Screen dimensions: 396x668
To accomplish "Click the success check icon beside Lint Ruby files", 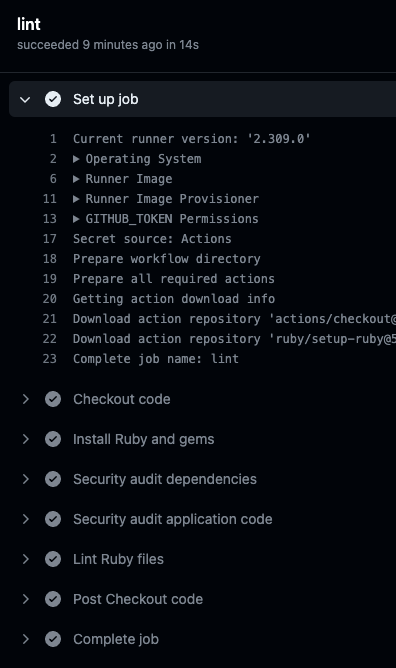I will [53, 559].
